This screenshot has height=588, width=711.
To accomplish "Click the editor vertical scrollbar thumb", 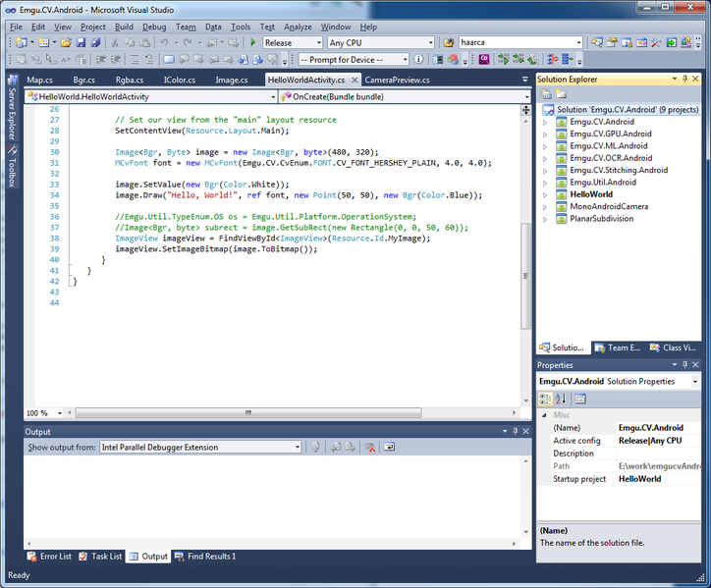I will [x=525, y=276].
